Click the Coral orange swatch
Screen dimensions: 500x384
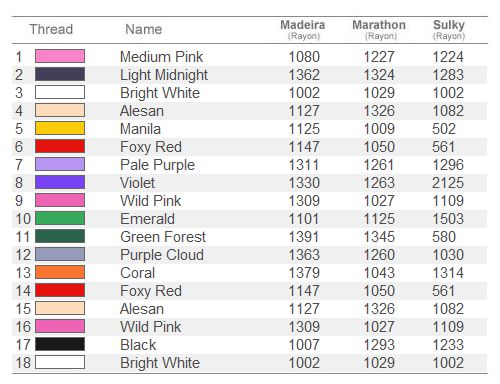click(x=60, y=272)
